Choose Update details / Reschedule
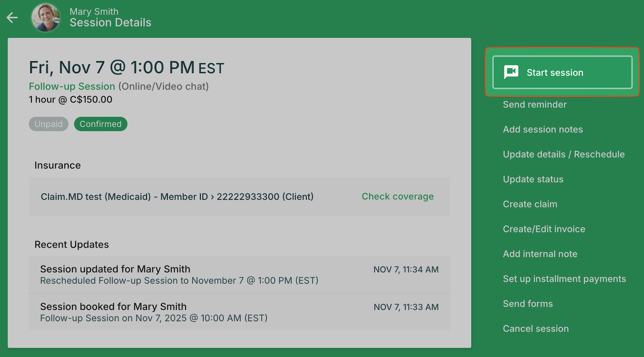The image size is (644, 357). 563,154
